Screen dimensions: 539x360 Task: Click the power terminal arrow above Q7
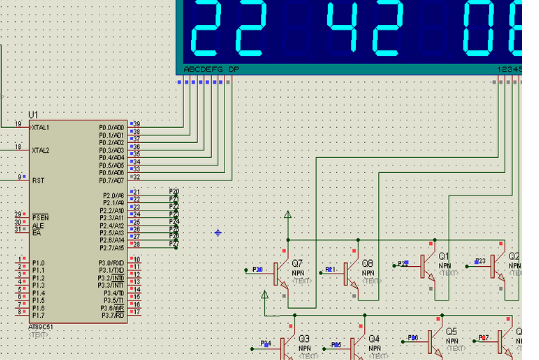click(x=288, y=215)
